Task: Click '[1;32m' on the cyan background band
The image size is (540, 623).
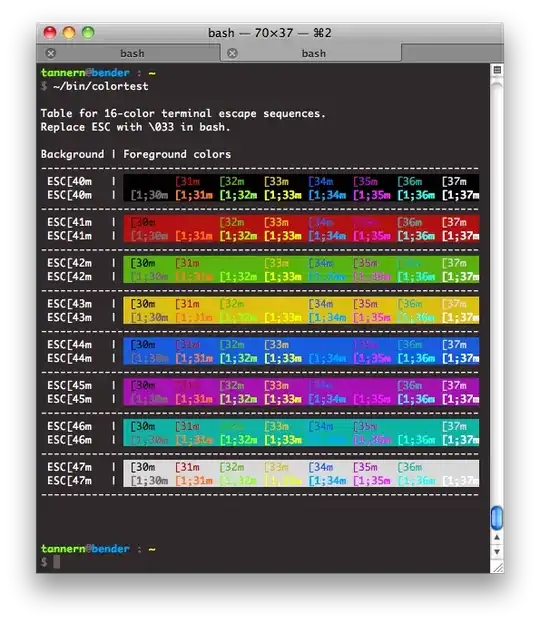Action: (238, 440)
